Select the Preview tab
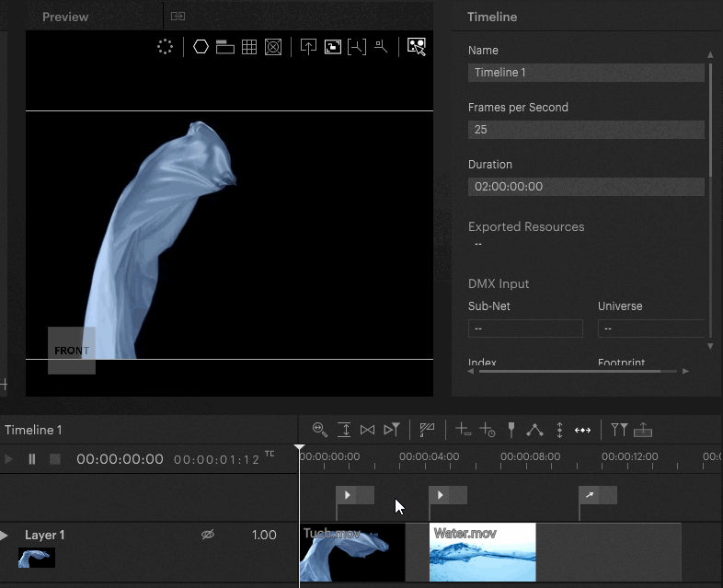The image size is (723, 588). 65,17
